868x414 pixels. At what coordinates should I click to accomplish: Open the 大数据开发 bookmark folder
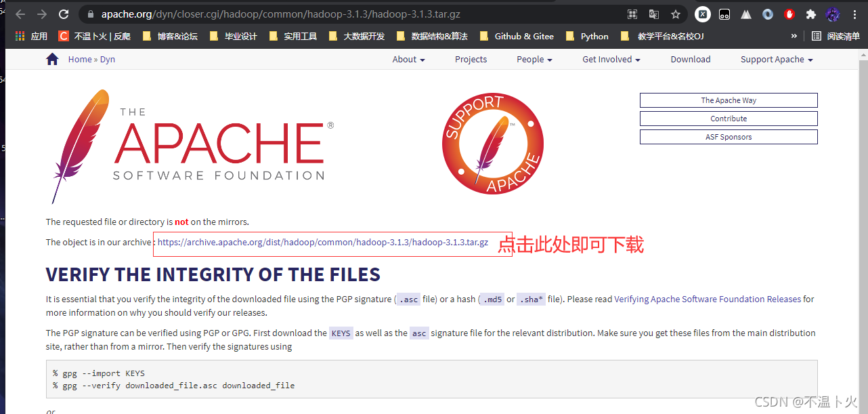(356, 37)
